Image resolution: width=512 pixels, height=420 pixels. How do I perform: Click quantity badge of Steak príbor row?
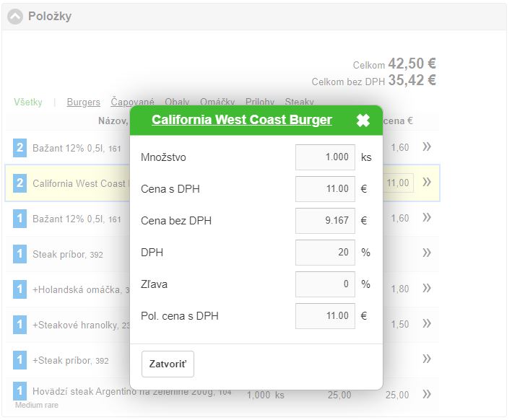[19, 254]
